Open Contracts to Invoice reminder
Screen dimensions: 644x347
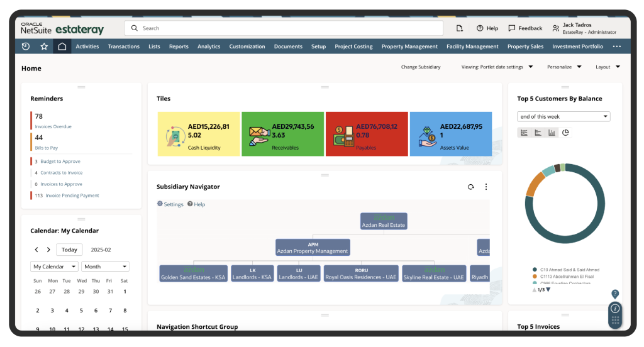(x=61, y=173)
